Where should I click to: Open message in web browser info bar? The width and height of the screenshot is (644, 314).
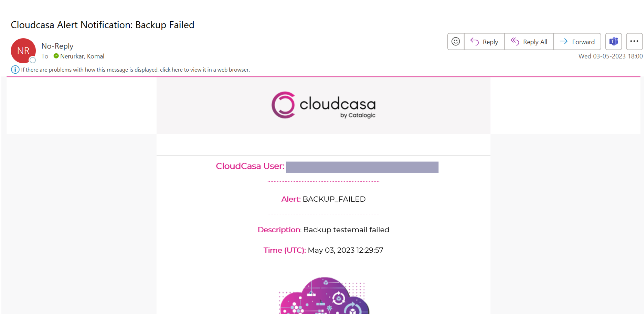tap(135, 70)
